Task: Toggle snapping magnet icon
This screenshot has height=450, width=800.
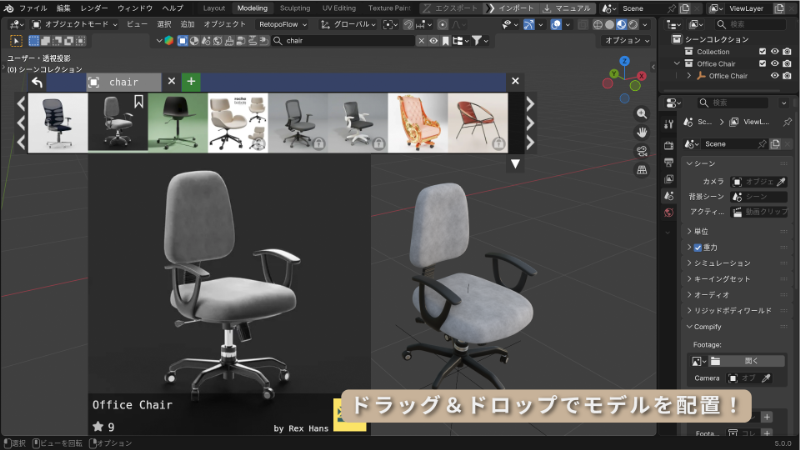Action: click(408, 24)
